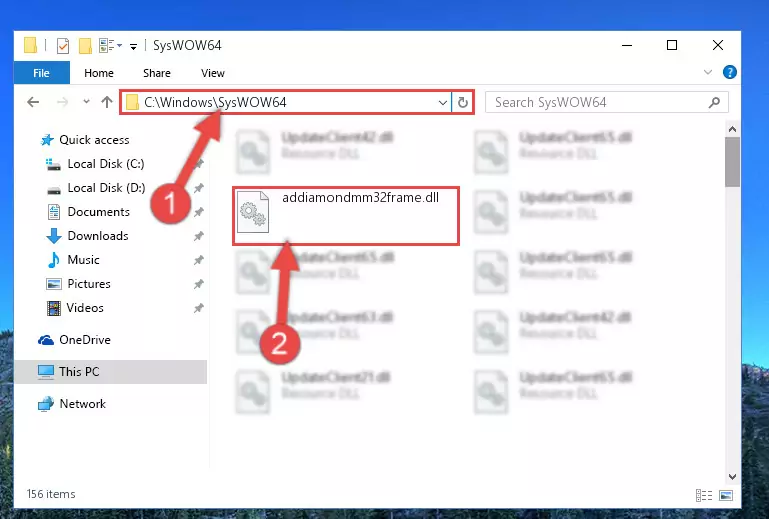The width and height of the screenshot is (769, 519).
Task: Switch to the View ribbon tab
Action: coord(212,73)
